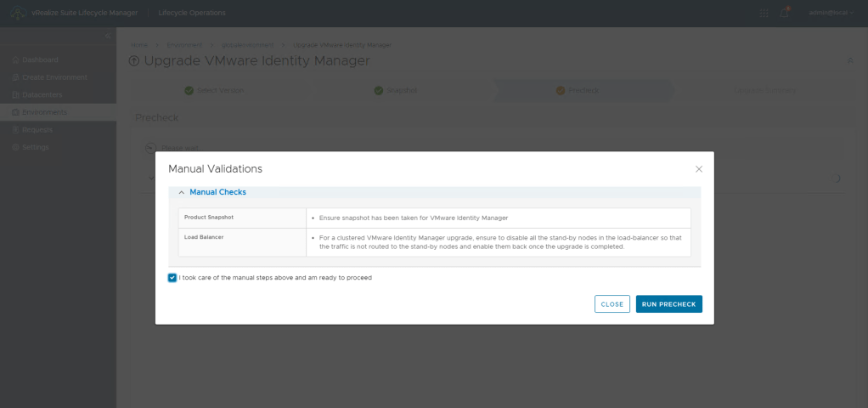
Task: Open the admin@local user dropdown
Action: coord(831,13)
